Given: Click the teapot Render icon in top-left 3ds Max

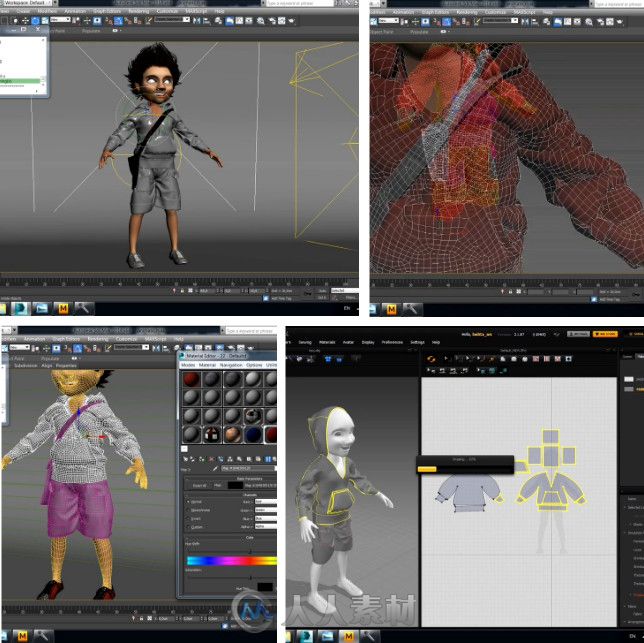Looking at the screenshot, I should [x=292, y=21].
